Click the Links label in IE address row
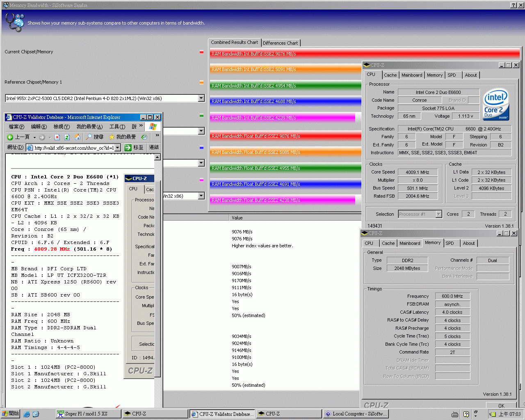 (x=154, y=148)
